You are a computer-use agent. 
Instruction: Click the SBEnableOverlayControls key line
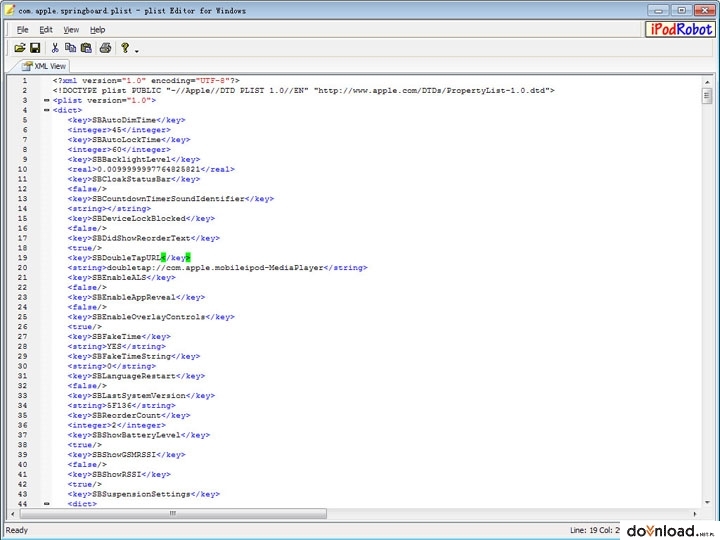pos(151,317)
